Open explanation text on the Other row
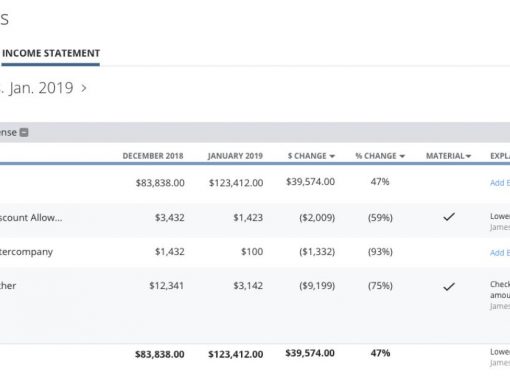 (500, 289)
